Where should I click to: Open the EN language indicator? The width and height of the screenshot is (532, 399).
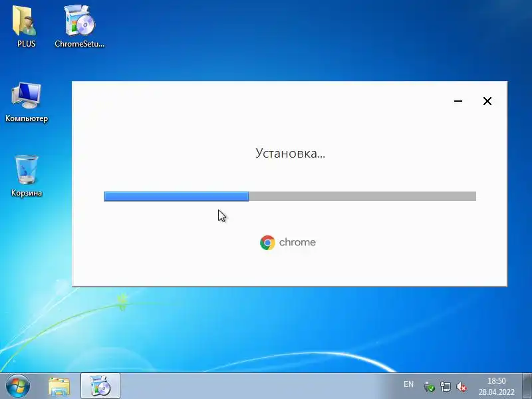click(x=408, y=384)
